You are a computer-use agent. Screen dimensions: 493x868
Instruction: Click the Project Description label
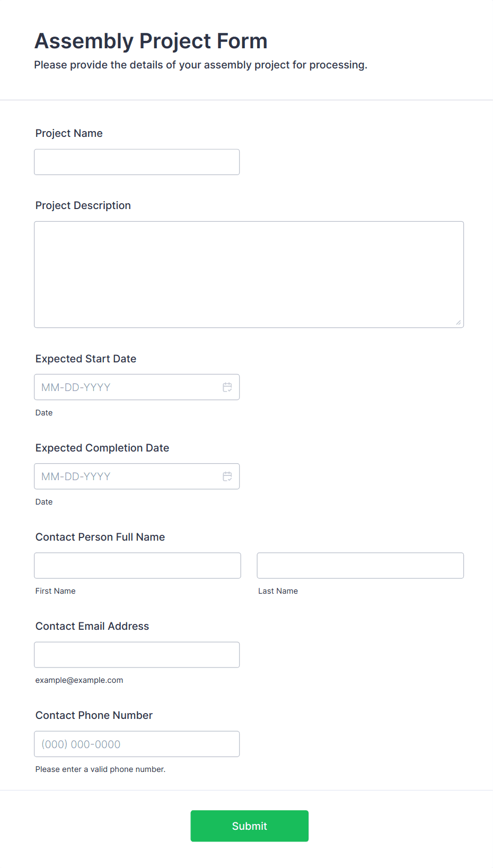coord(83,205)
